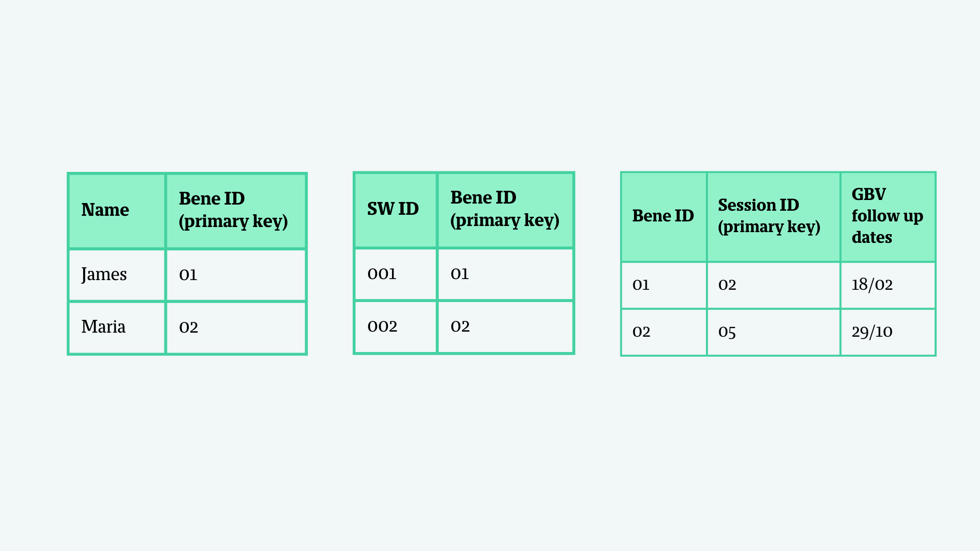Click Bene ID header in SW table
The height and width of the screenshot is (551, 980).
point(505,210)
